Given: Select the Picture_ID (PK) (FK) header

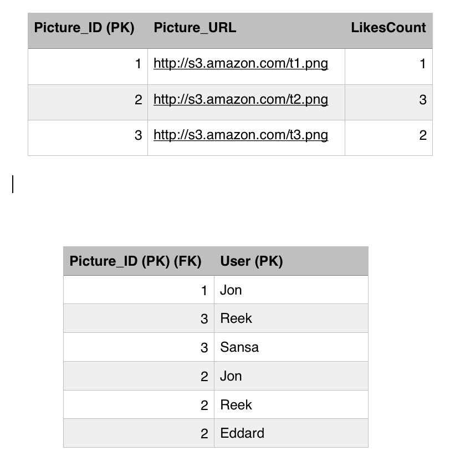Looking at the screenshot, I should 135,261.
